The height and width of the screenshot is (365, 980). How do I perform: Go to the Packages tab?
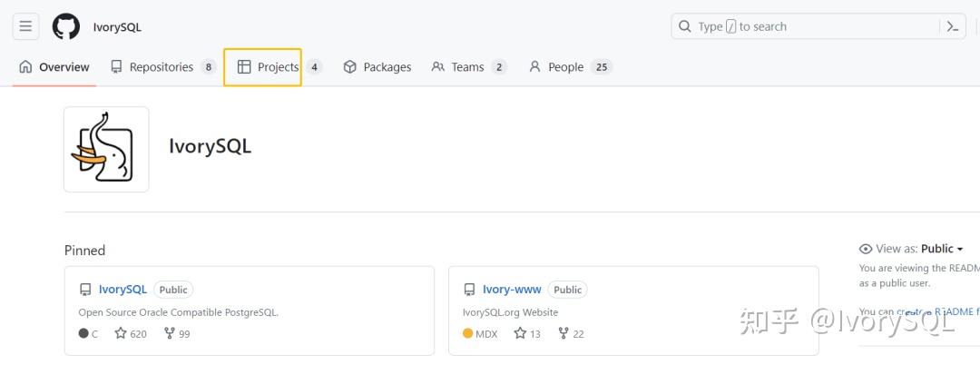[x=377, y=67]
